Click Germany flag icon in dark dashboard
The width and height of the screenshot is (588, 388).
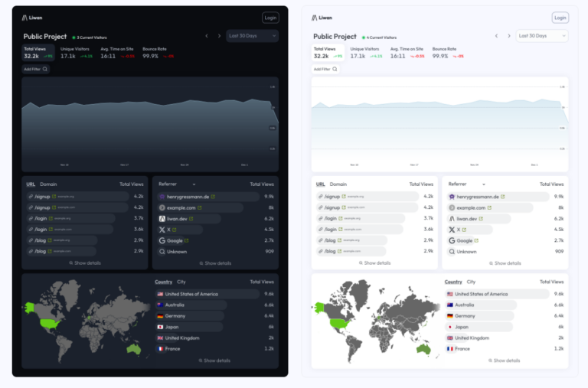(x=160, y=316)
